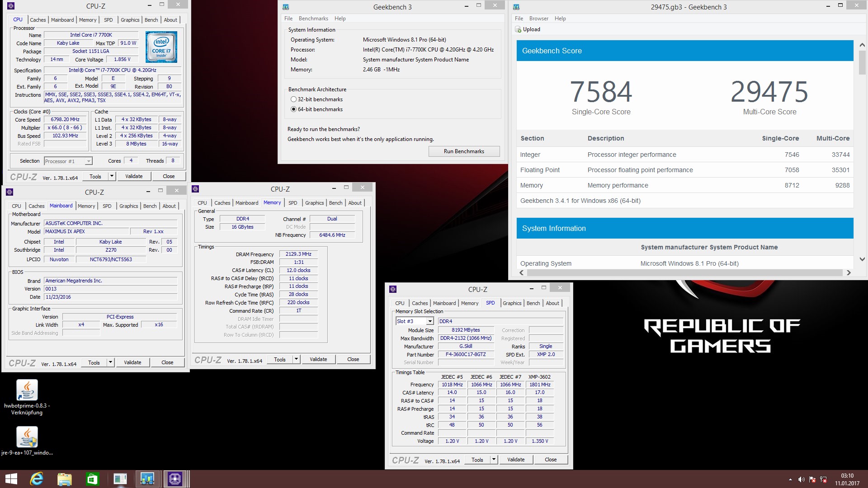Screen dimensions: 868x488
Task: Select 32-bit benchmarks radio button
Action: (x=293, y=99)
